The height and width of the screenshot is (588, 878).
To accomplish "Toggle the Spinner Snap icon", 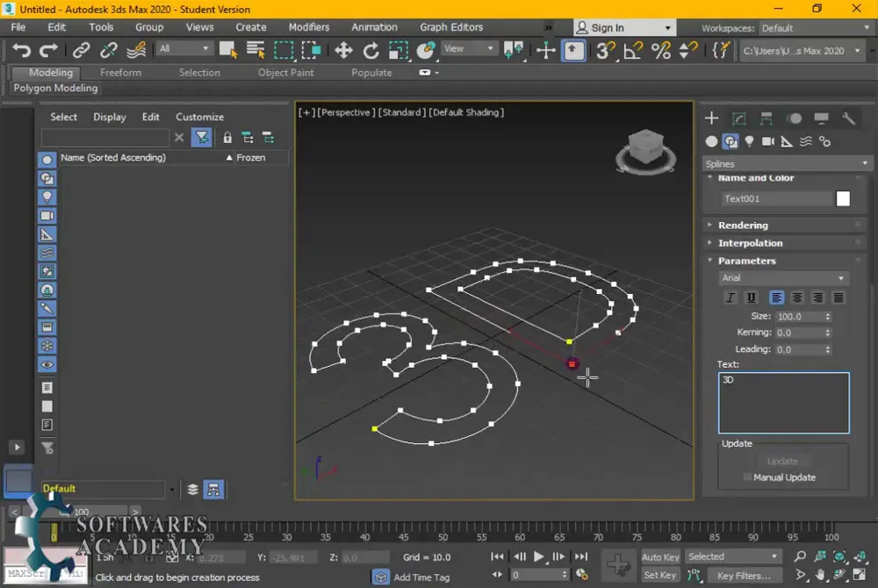I will click(687, 50).
